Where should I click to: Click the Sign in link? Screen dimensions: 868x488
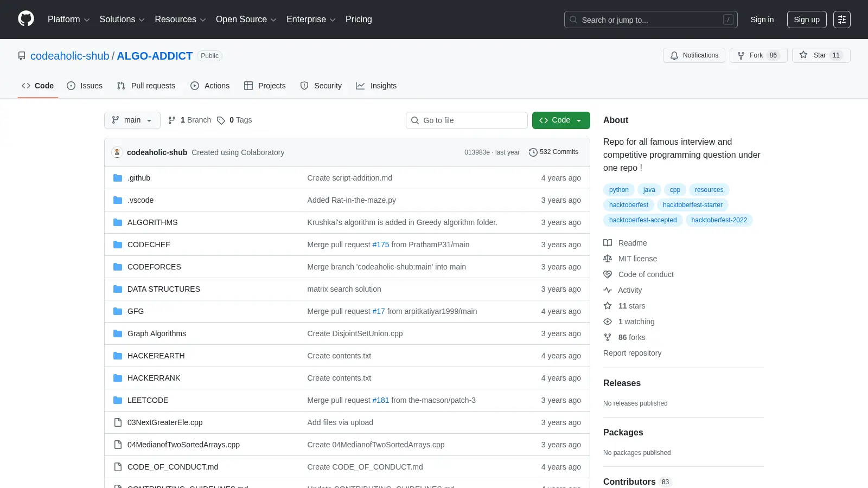coord(762,20)
